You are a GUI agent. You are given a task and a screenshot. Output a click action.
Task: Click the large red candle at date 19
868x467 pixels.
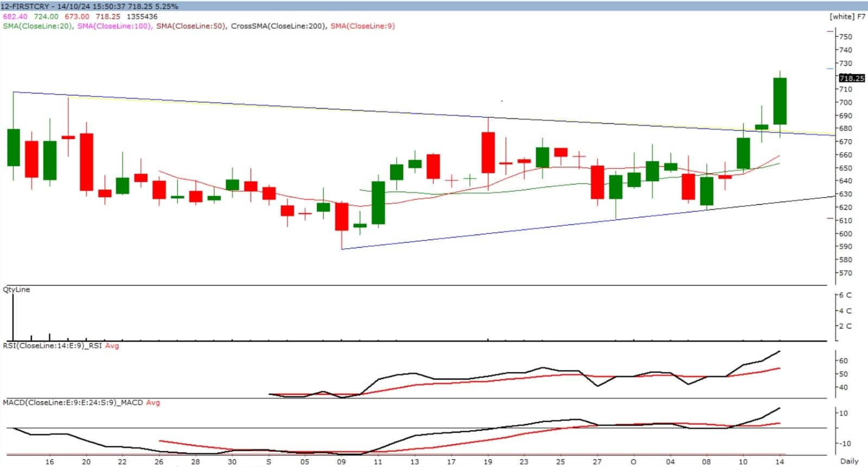coord(488,153)
